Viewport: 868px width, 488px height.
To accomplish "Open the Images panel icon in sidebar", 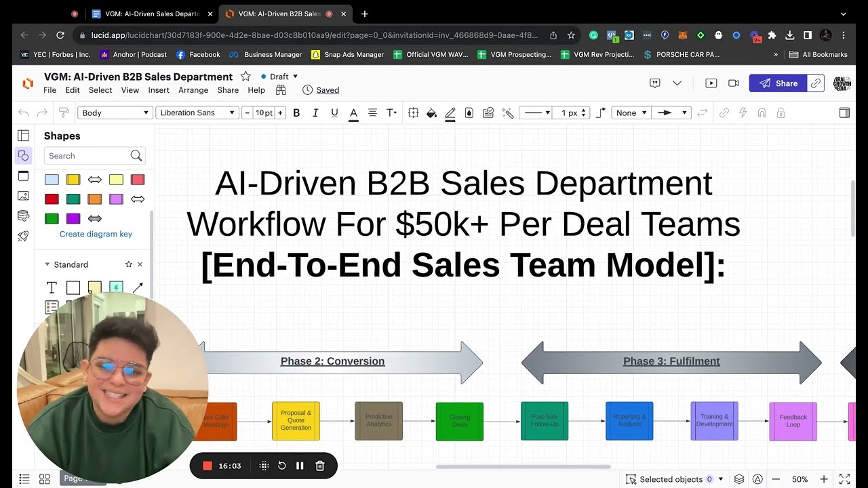I will coord(24,196).
